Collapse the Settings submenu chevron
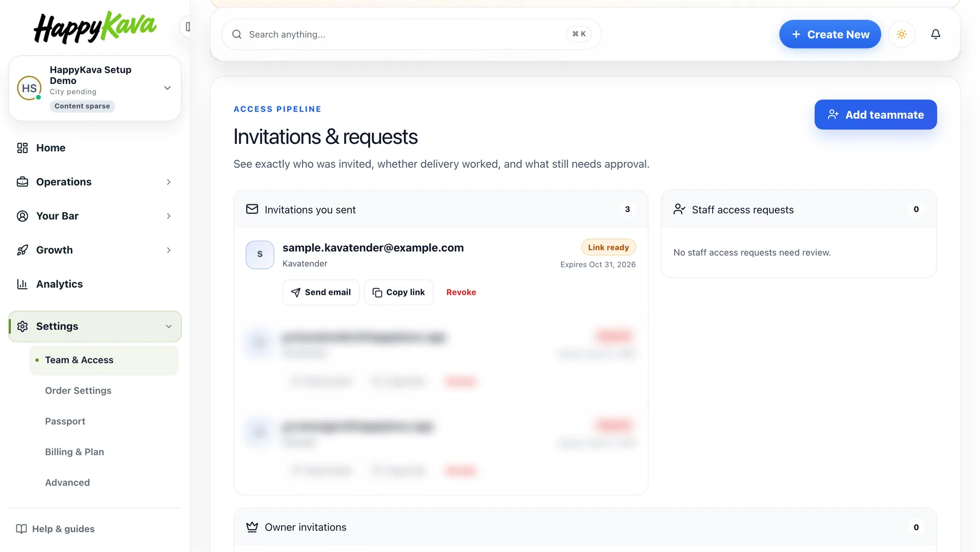Viewport: 980px width, 552px height. click(169, 326)
